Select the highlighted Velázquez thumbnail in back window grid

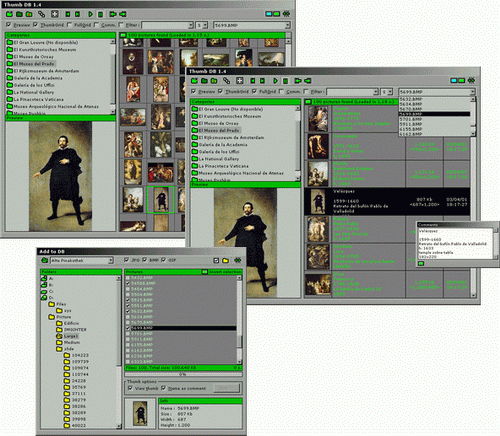click(161, 200)
